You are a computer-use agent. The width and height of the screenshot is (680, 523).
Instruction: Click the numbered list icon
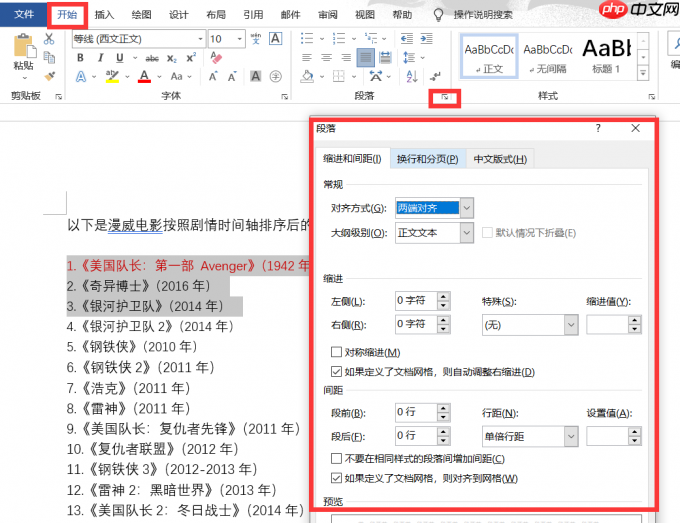click(x=339, y=39)
